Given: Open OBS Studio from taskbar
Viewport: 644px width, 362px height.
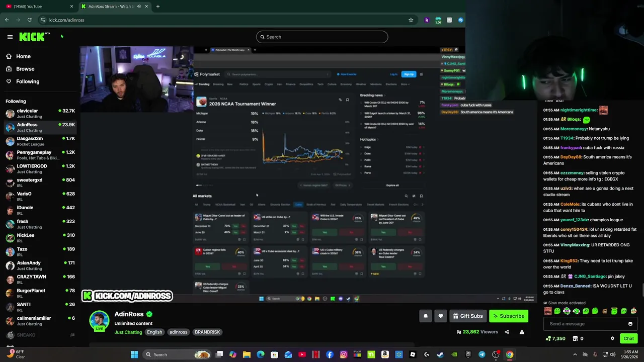Looking at the screenshot, I should 496,354.
